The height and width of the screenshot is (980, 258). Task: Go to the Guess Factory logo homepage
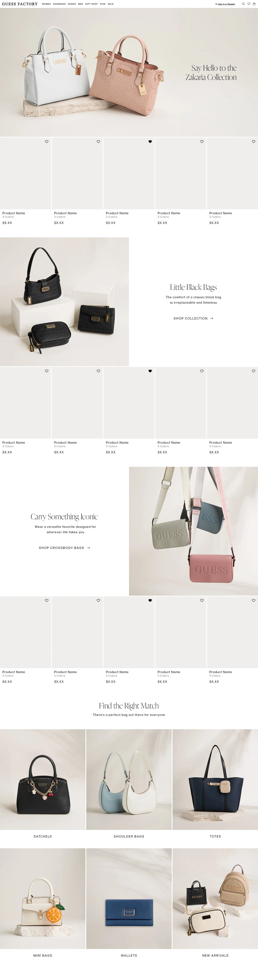[20, 4]
